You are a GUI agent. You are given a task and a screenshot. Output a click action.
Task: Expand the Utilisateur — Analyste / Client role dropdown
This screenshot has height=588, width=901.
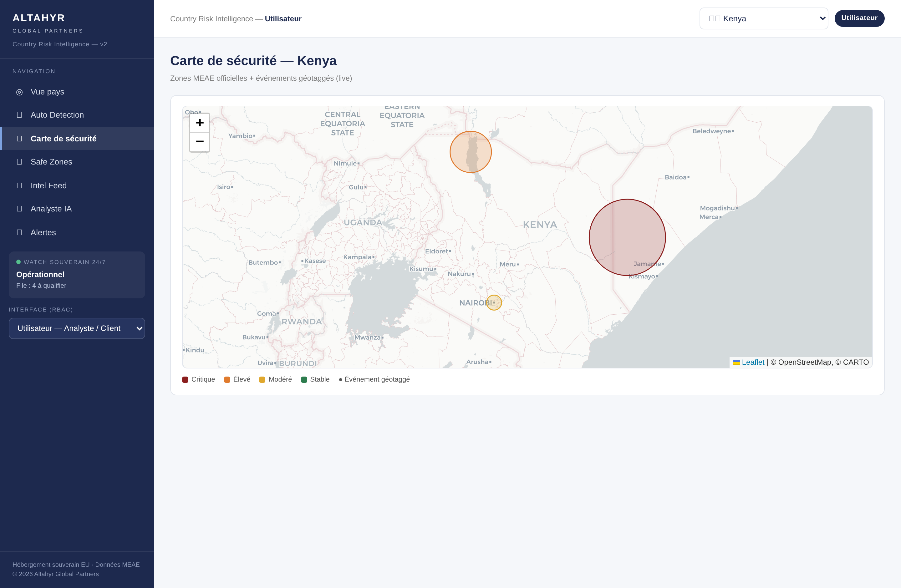[77, 328]
